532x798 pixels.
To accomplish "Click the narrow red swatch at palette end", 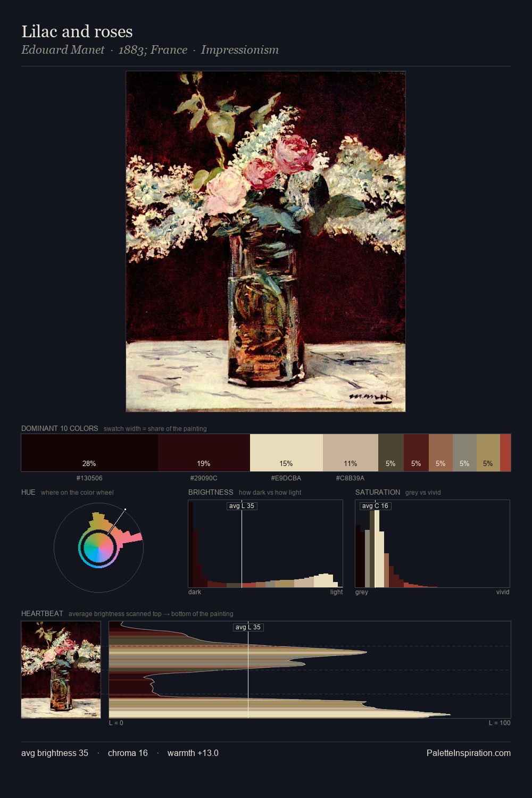I will click(505, 453).
